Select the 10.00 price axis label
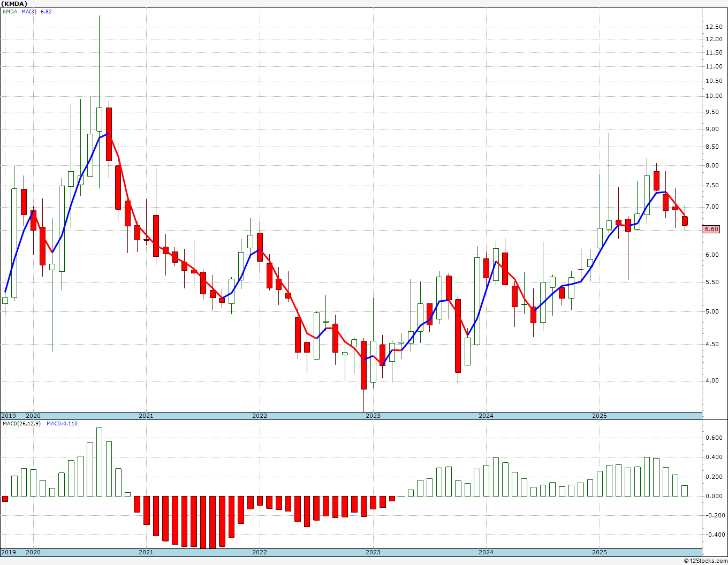The width and height of the screenshot is (728, 565). (714, 96)
